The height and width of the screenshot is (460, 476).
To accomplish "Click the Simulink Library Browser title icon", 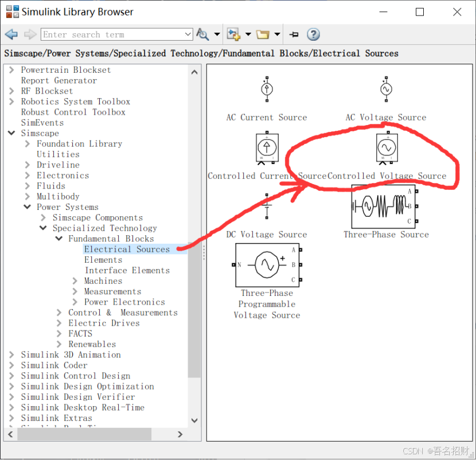I will click(13, 11).
